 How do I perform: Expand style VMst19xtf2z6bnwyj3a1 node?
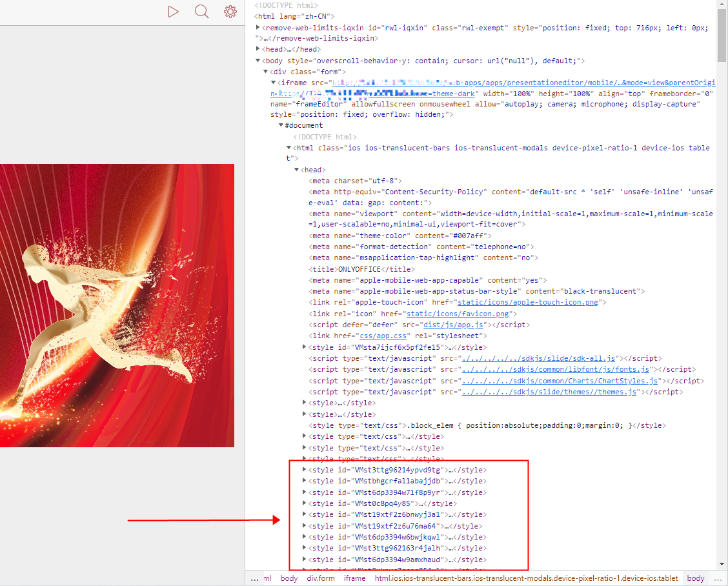(x=304, y=514)
